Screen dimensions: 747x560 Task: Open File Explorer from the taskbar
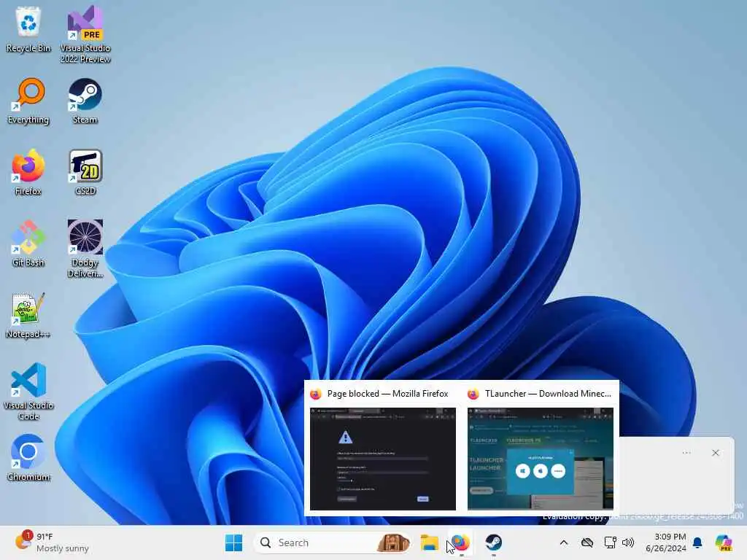429,542
